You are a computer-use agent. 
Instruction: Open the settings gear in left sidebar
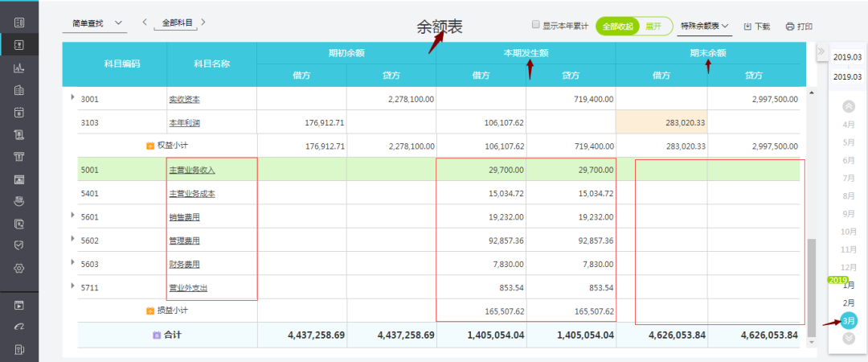click(x=19, y=268)
